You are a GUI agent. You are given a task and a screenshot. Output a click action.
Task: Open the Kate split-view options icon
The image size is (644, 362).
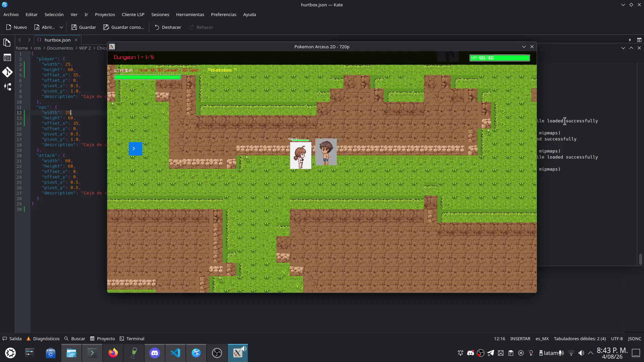639,40
